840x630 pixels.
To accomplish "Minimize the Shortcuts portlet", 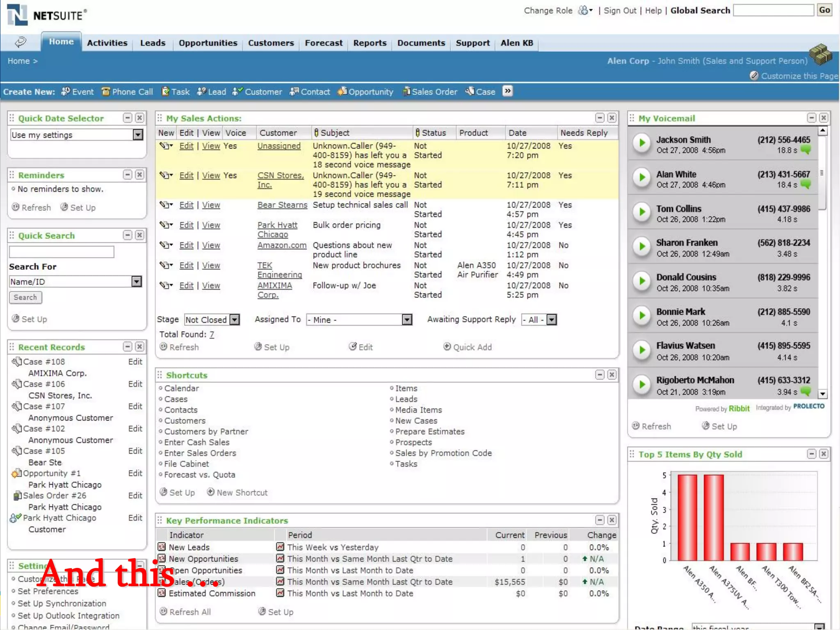I will pos(600,375).
